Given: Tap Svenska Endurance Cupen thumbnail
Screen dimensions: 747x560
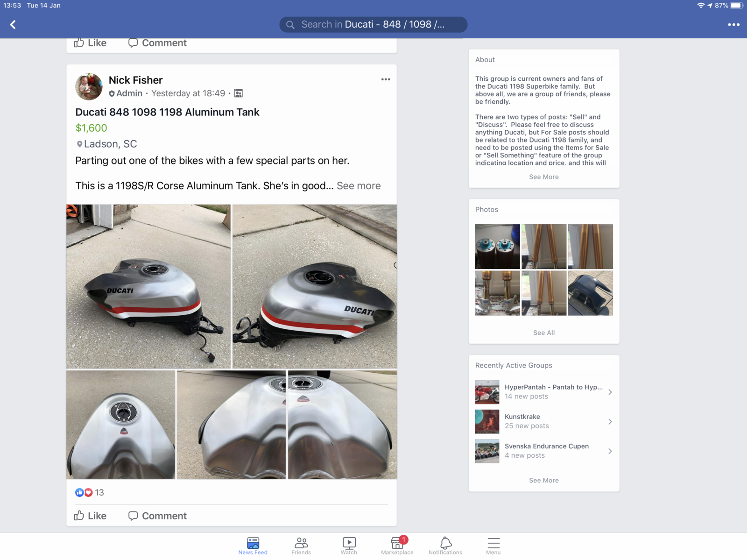Looking at the screenshot, I should (x=487, y=451).
